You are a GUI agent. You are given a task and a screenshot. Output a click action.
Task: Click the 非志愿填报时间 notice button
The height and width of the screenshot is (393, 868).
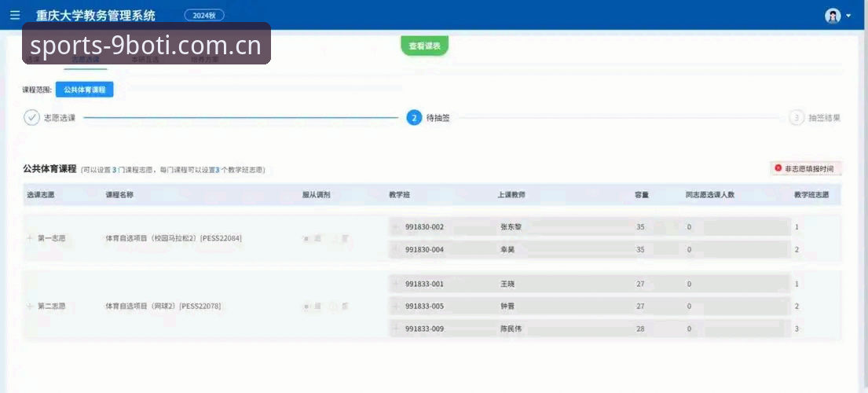coord(806,167)
